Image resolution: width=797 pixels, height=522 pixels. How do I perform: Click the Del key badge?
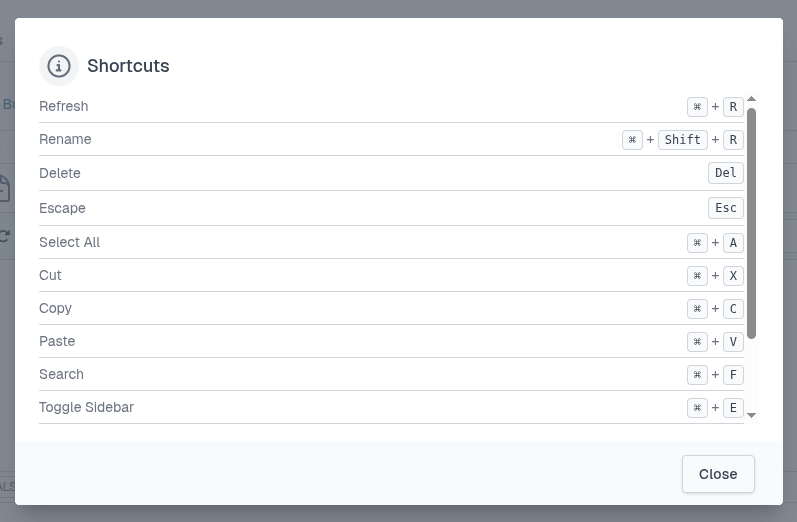click(726, 173)
